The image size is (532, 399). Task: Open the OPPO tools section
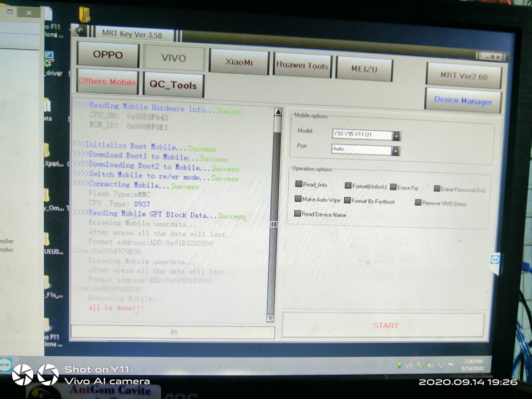point(108,54)
